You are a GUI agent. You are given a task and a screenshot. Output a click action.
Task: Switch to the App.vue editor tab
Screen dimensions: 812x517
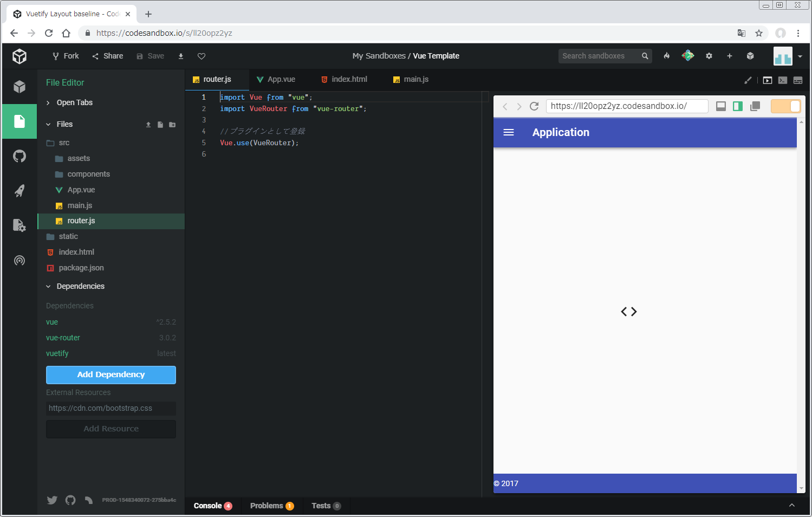pos(276,80)
